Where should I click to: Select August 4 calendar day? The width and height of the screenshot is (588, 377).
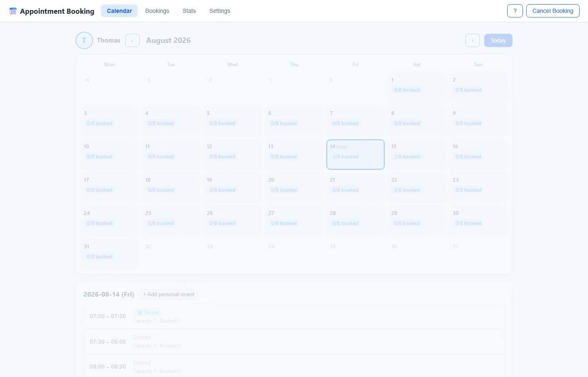click(x=171, y=121)
